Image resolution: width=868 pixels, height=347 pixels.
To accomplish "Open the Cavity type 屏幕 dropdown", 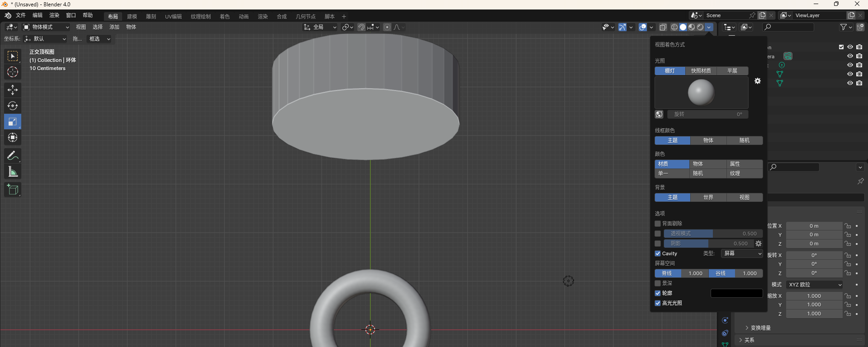I will [742, 253].
